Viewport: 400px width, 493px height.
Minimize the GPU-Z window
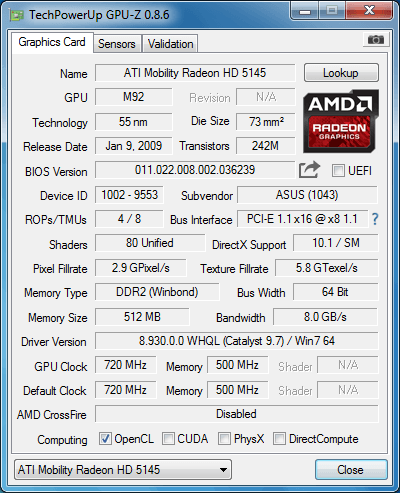click(x=305, y=11)
